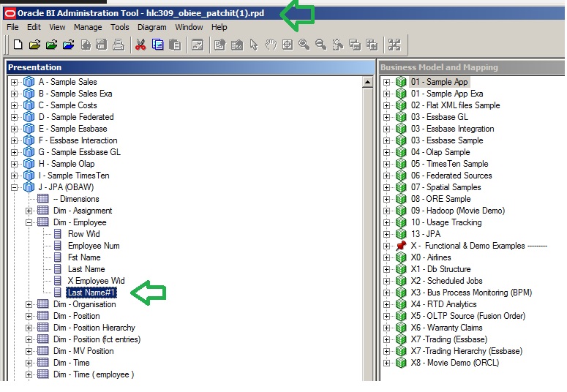This screenshot has height=392, width=567.
Task: Click the Cut scissors icon
Action: (x=140, y=45)
